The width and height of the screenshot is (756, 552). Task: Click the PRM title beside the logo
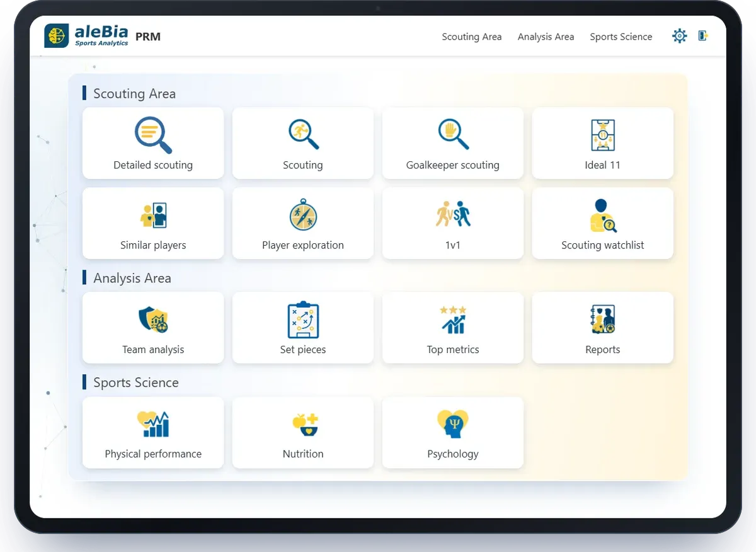click(x=148, y=37)
